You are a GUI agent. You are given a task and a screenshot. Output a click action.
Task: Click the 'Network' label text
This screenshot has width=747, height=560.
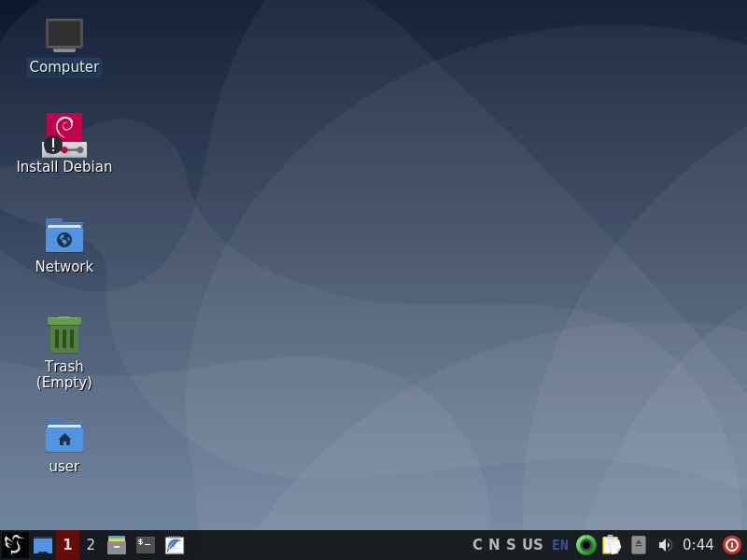pyautogui.click(x=64, y=266)
